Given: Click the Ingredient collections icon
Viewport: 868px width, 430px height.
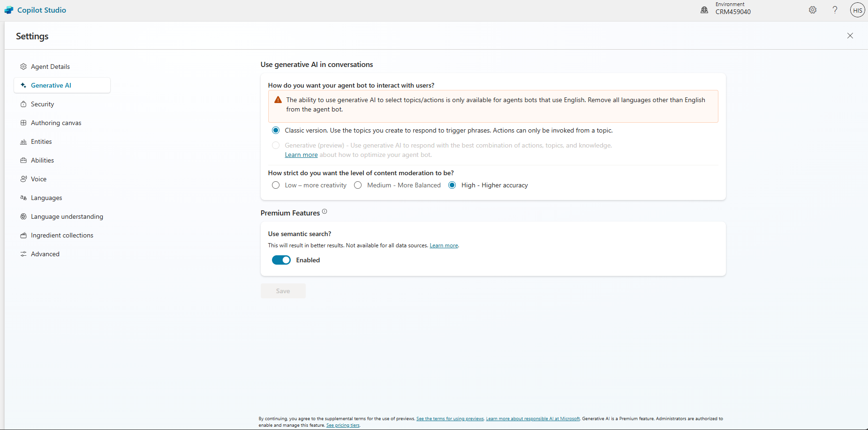Looking at the screenshot, I should click(23, 235).
